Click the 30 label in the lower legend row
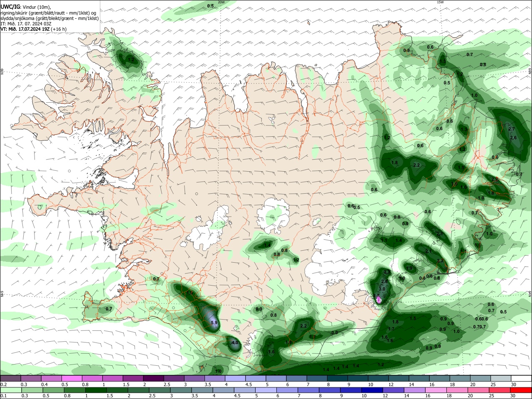 pyautogui.click(x=514, y=396)
